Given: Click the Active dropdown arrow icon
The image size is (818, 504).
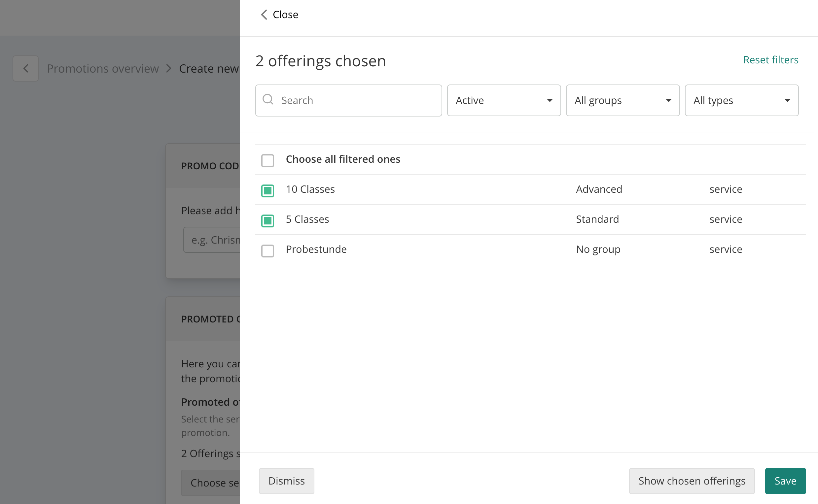Looking at the screenshot, I should point(550,100).
